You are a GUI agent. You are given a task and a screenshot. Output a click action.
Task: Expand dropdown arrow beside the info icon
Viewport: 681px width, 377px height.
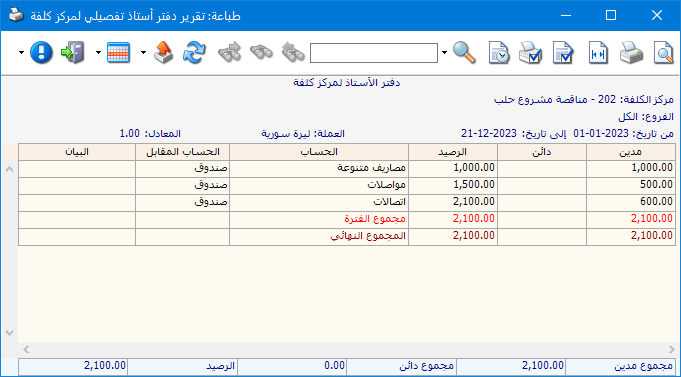point(21,53)
